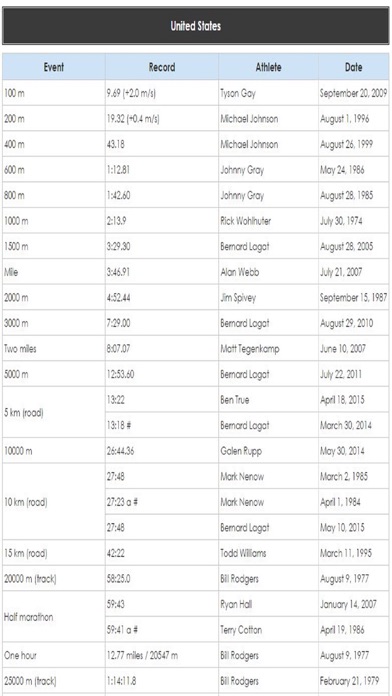Screen dimensions: 392x696
Task: Click the United States header bar
Action: click(196, 26)
